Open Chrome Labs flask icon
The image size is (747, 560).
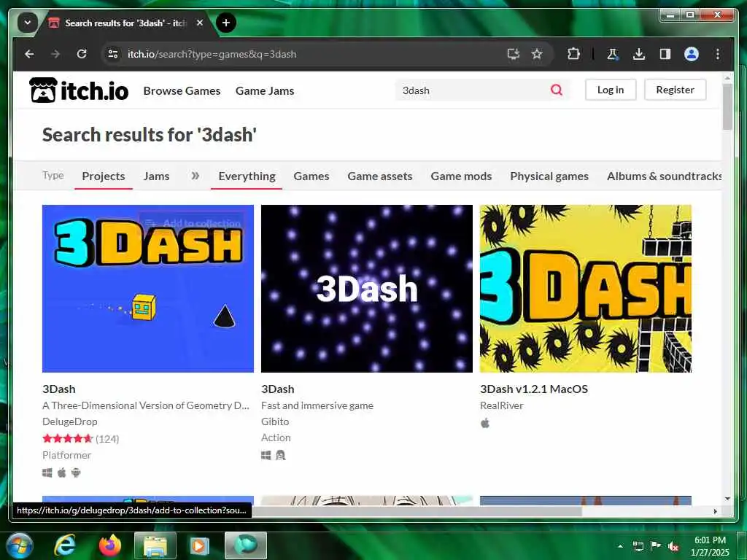coord(612,54)
